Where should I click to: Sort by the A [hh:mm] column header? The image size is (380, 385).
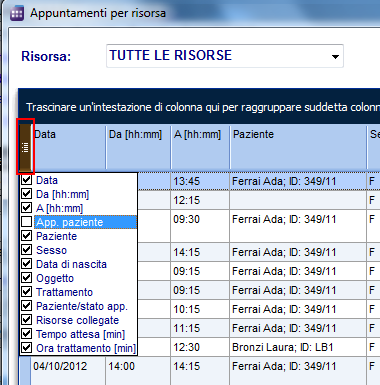200,147
